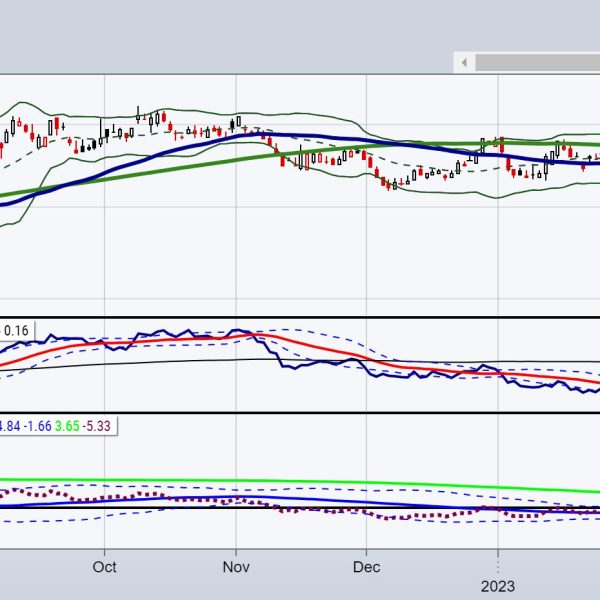Screen dimensions: 600x600
Task: Click the scrollbar left arrow button
Action: click(464, 62)
